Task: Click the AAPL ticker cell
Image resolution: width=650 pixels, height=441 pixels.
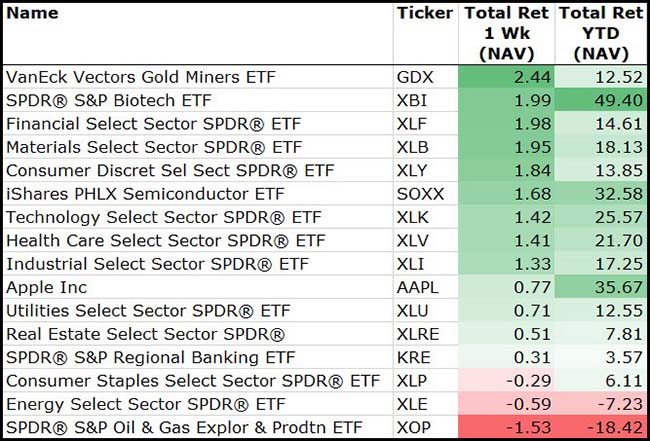Action: click(x=418, y=287)
